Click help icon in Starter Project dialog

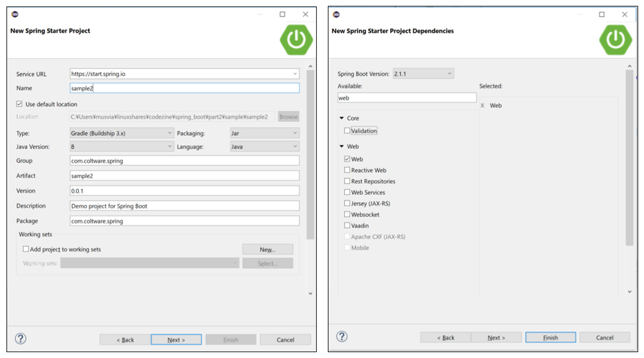point(20,339)
